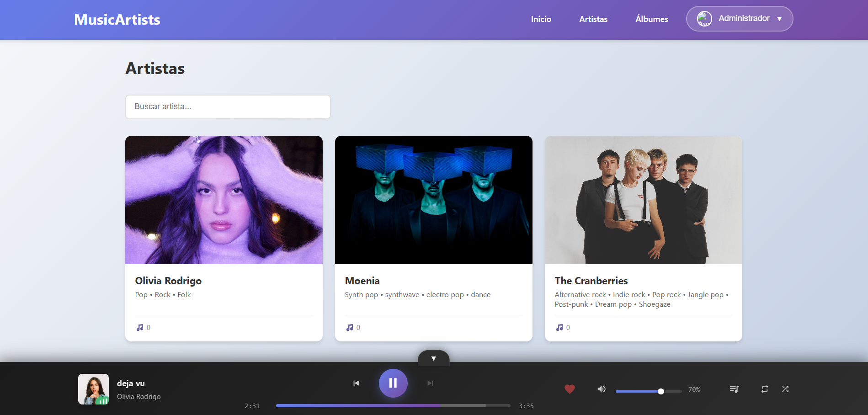This screenshot has height=415, width=868.
Task: Click the Administrador avatar icon
Action: [x=704, y=19]
